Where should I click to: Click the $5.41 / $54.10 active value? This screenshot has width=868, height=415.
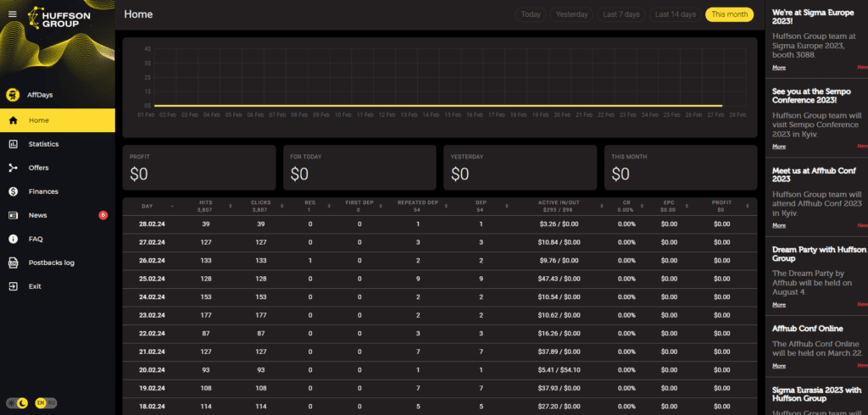click(559, 370)
